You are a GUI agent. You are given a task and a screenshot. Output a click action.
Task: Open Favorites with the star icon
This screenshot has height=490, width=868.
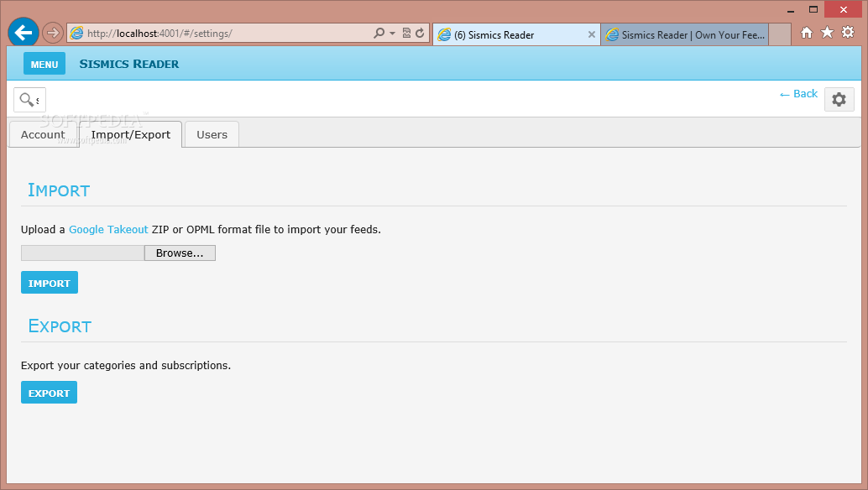coord(827,33)
